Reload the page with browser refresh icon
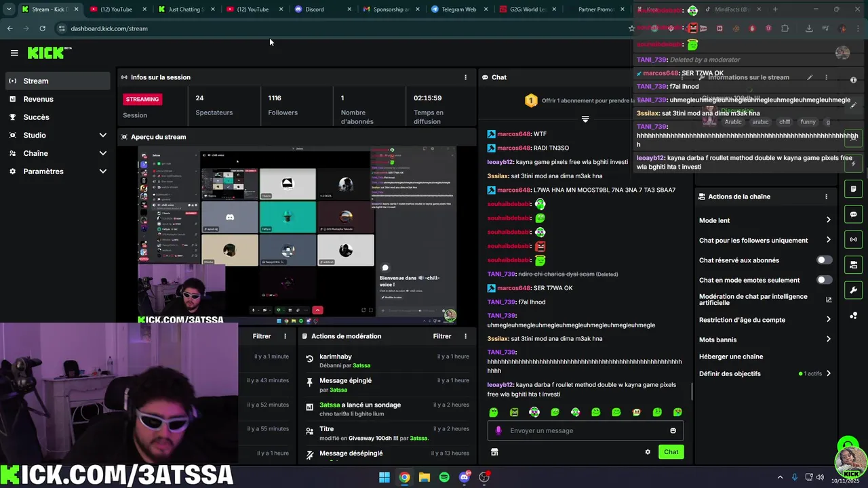 [x=42, y=28]
